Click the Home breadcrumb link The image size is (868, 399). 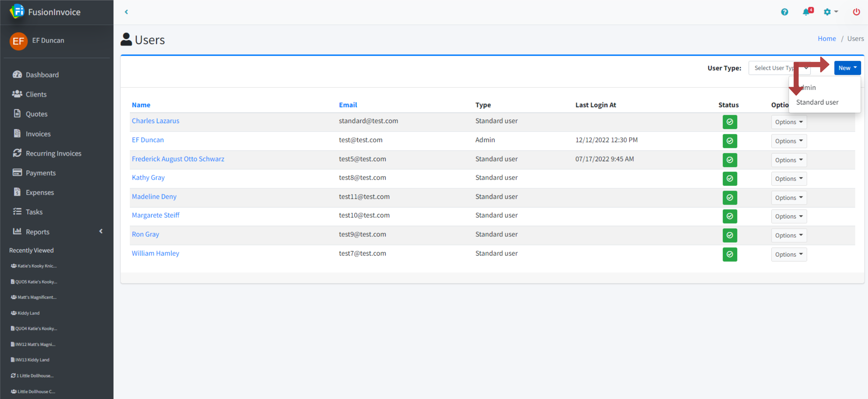[x=827, y=39]
